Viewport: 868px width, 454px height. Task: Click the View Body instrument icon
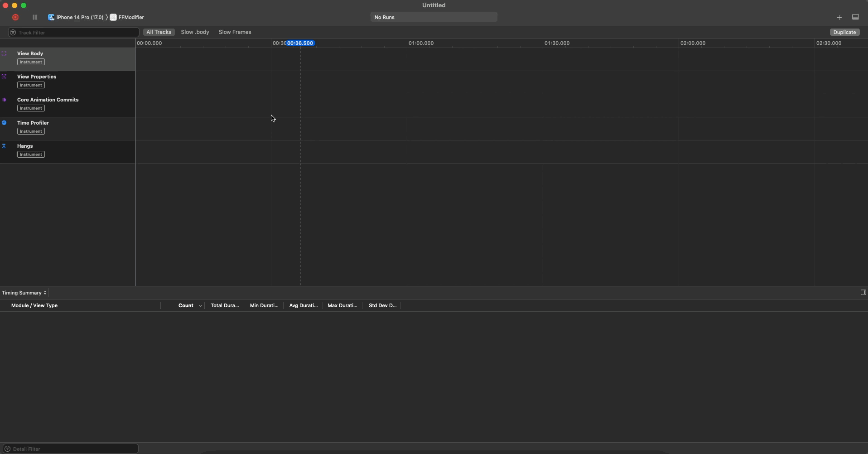[4, 53]
